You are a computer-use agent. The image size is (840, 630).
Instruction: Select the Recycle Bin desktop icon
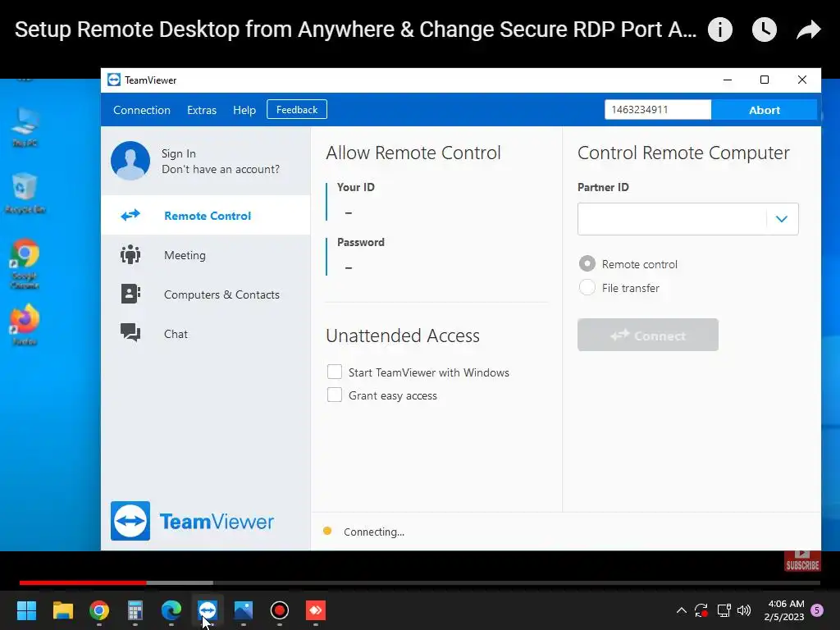click(25, 194)
